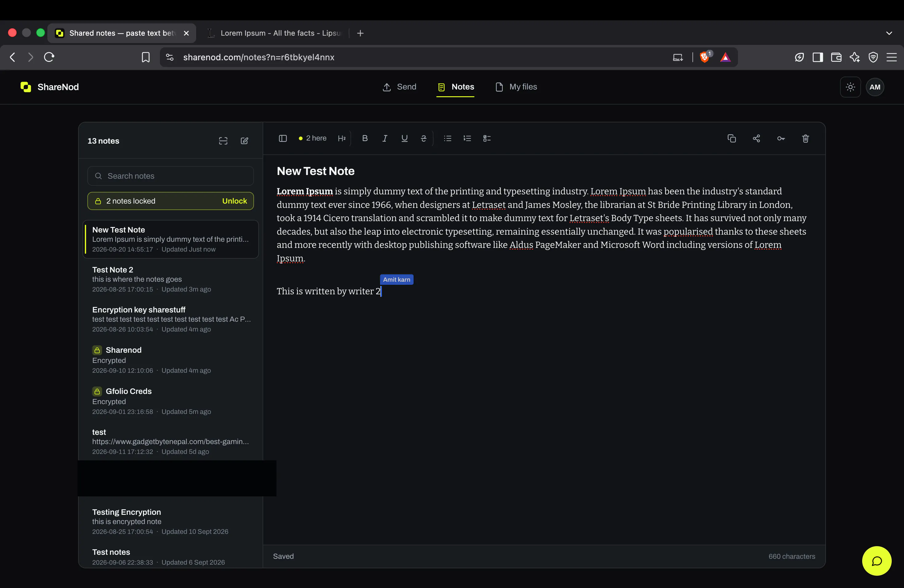Toggle the light/dark theme

tap(850, 87)
